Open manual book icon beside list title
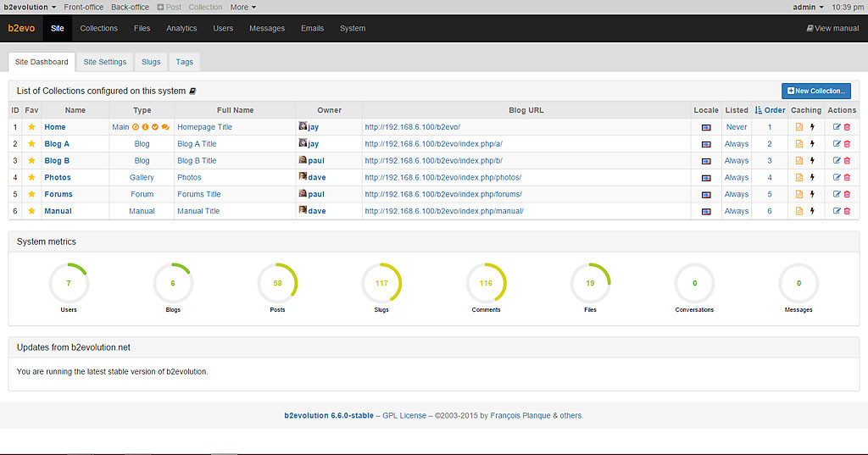 192,91
